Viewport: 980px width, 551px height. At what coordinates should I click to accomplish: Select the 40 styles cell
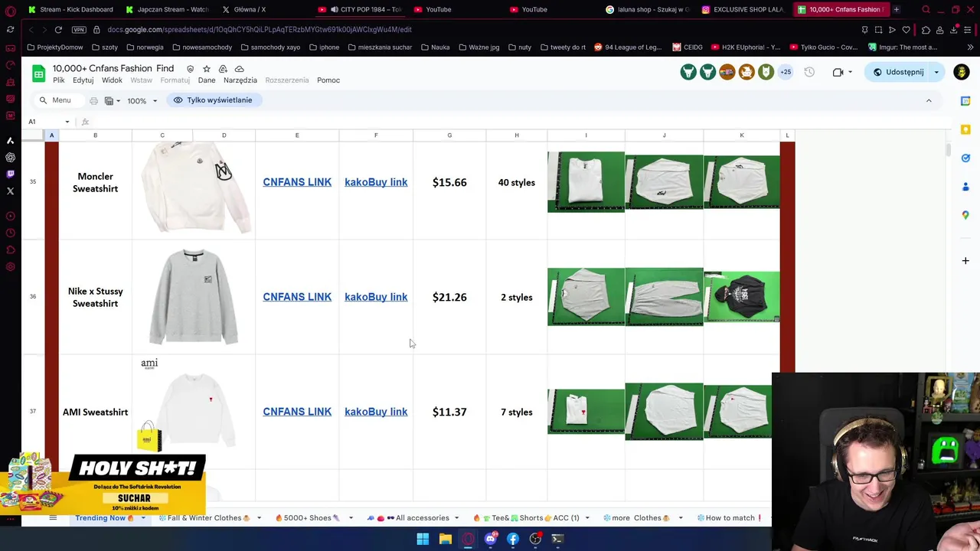(517, 182)
